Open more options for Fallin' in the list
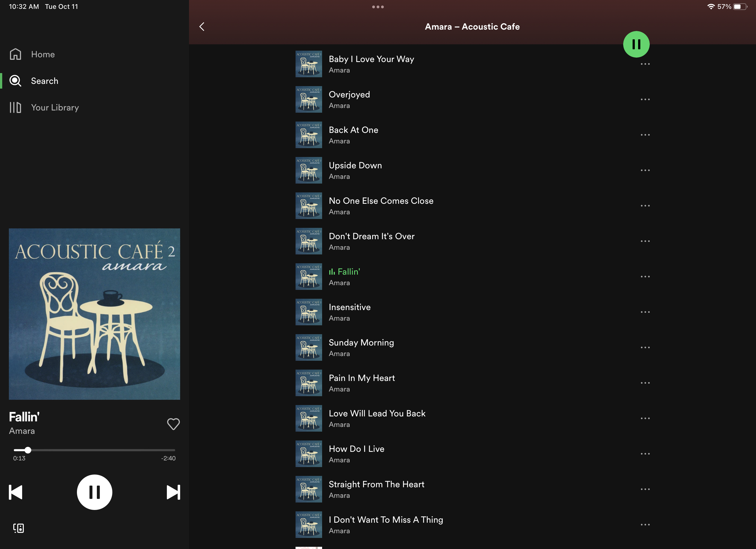This screenshot has width=756, height=549. [645, 277]
